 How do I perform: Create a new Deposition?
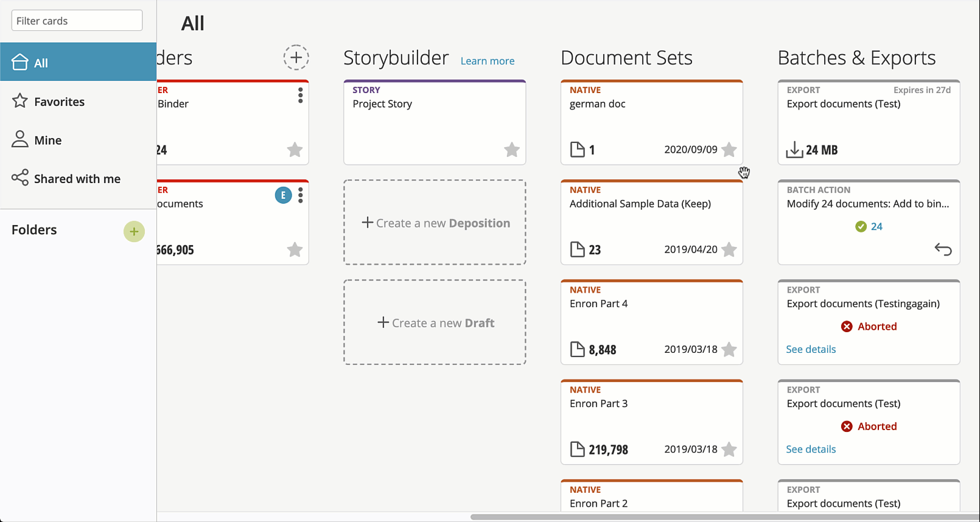[435, 222]
